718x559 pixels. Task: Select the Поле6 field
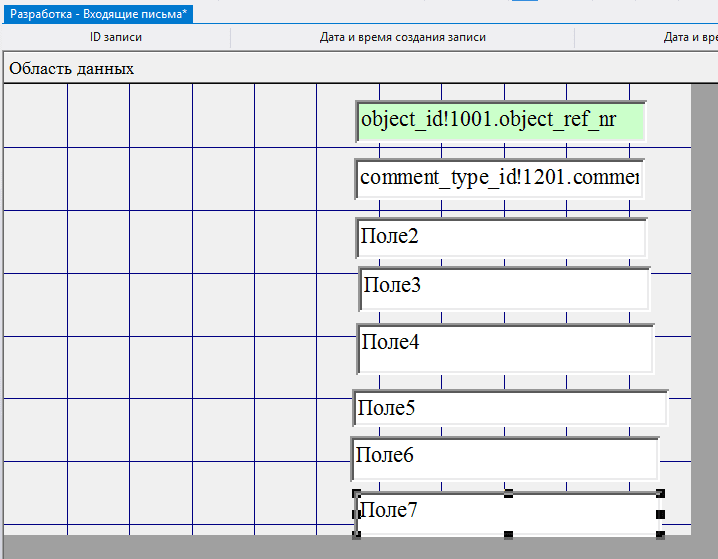(505, 458)
